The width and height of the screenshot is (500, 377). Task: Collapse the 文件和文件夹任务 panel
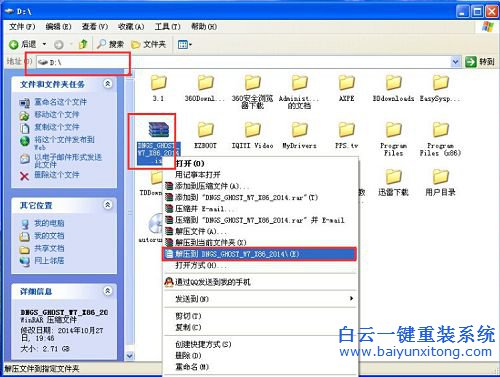[x=108, y=83]
